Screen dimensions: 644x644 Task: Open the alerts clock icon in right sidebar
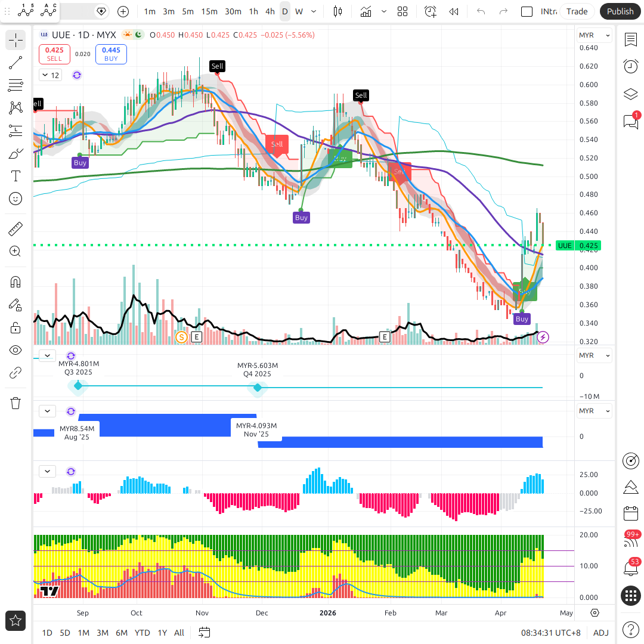click(630, 66)
